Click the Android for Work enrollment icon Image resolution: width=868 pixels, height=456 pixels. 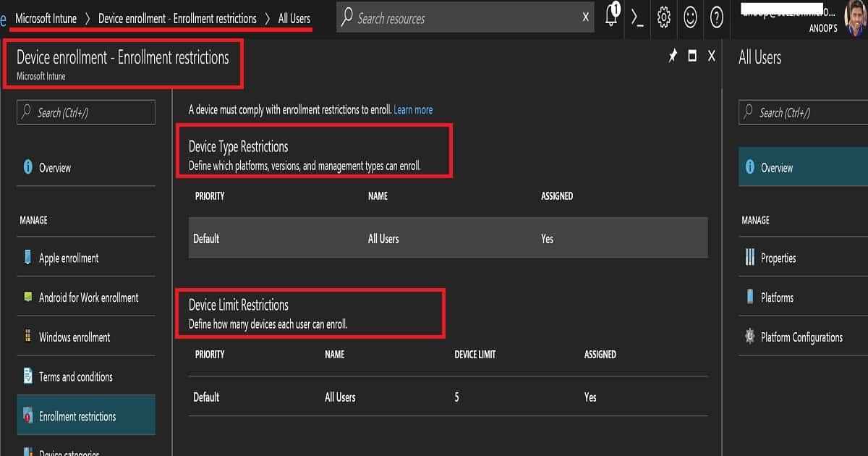(27, 297)
